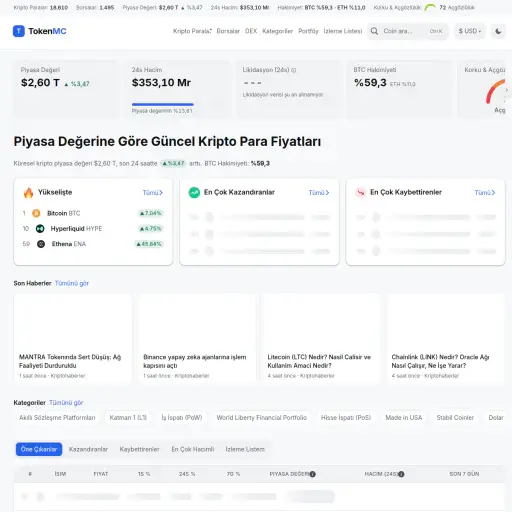This screenshot has height=512, width=512.
Task: Sort by the 7G % column header
Action: [x=233, y=474]
